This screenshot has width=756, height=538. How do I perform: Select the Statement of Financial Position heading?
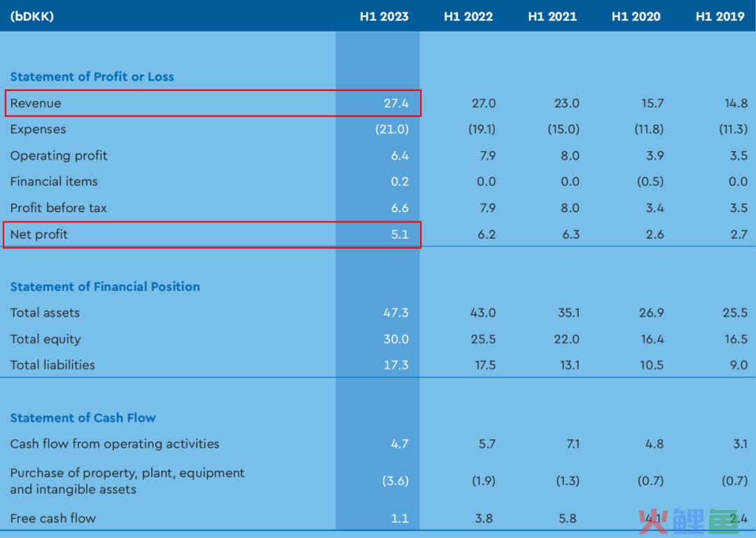(105, 286)
